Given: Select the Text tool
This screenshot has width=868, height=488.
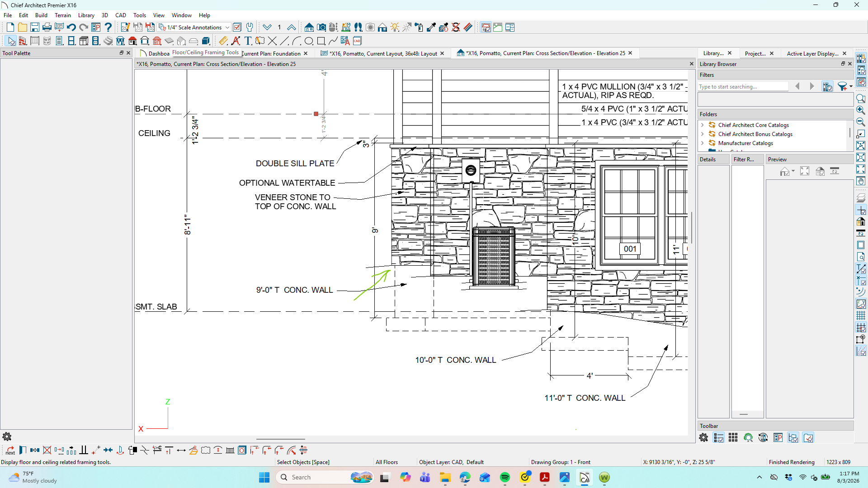Looking at the screenshot, I should coord(248,41).
